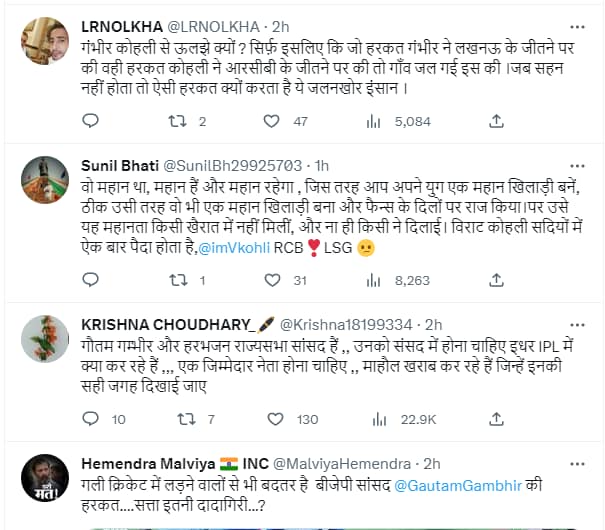Share LRNOLKHA's tweet via share icon
Screen dimensions: 605x530
click(497, 121)
